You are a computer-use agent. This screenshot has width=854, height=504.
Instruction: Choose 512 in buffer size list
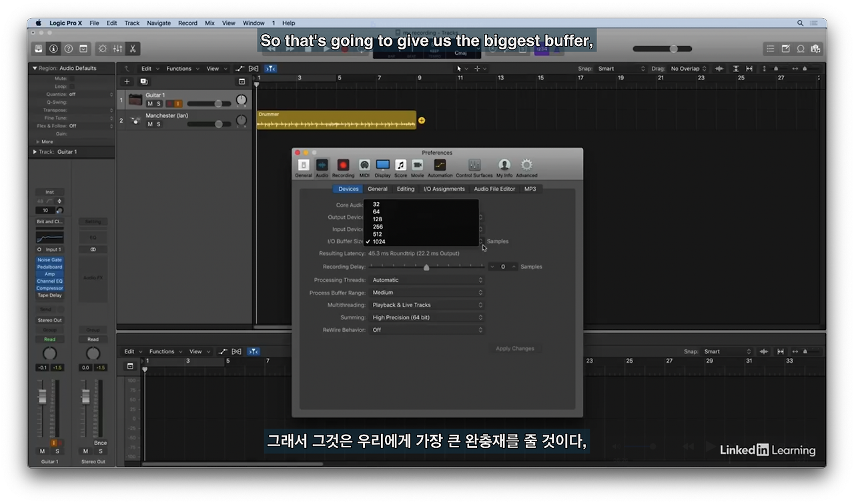[x=422, y=234]
